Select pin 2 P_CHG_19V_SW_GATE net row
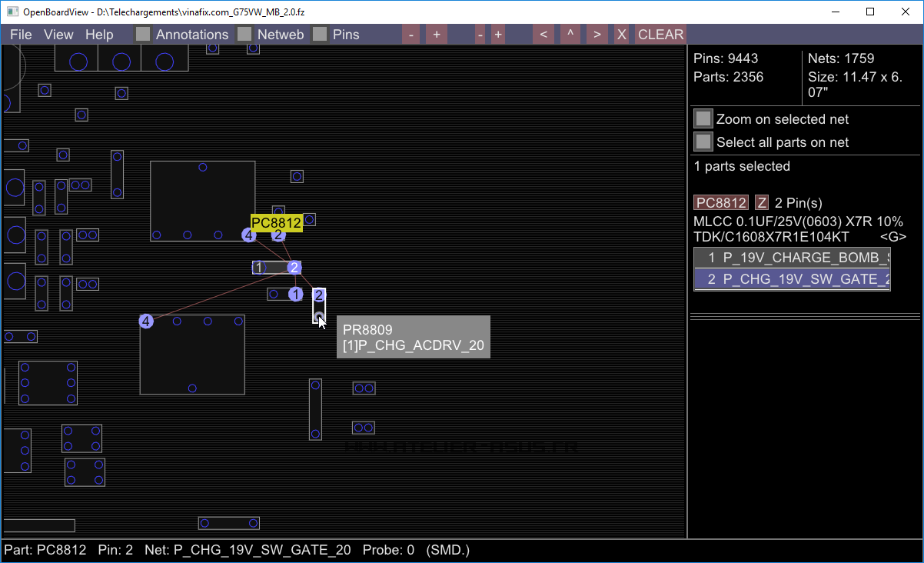 792,279
